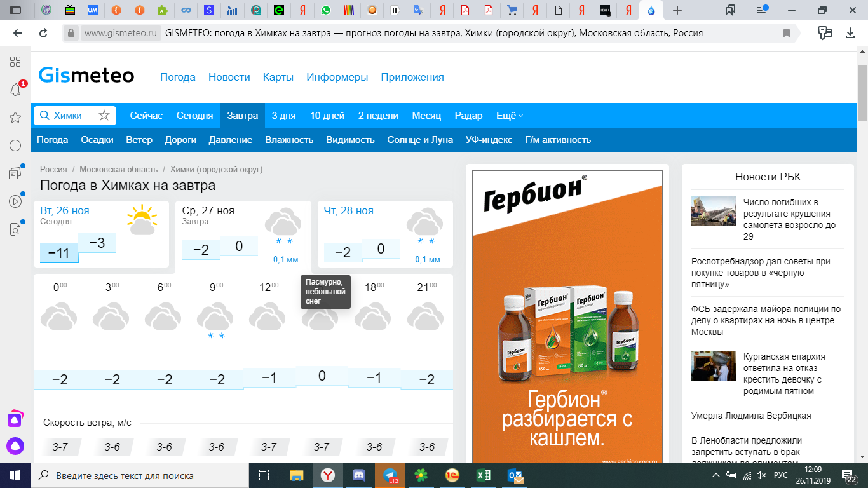The width and height of the screenshot is (868, 488).
Task: Go back to previous page
Action: click(18, 33)
